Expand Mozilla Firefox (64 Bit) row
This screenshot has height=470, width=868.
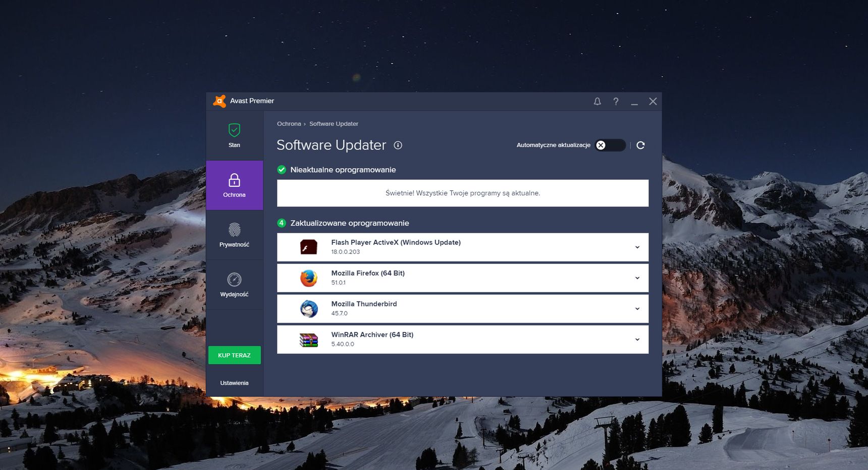pos(637,278)
